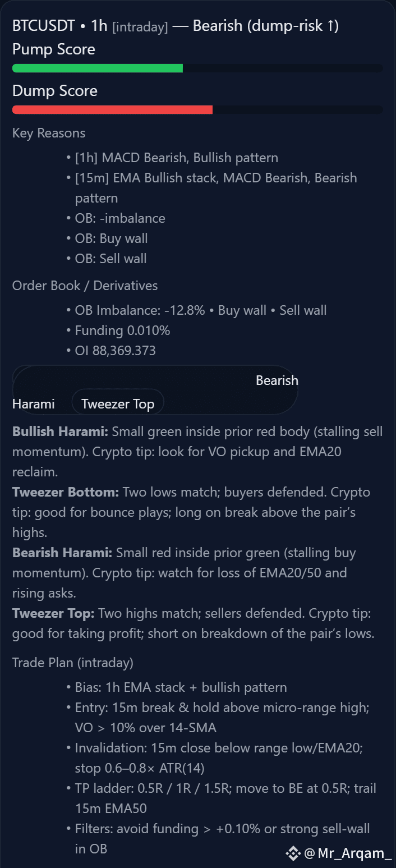Click the Order Book / Derivatives heading
396x868 pixels.
coord(85,286)
